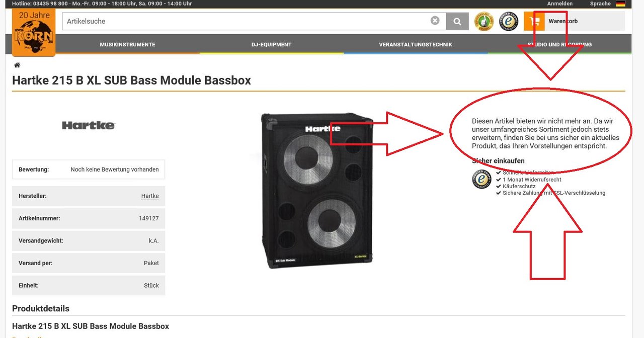Viewport: 644px width, 338px height.
Task: Click the '1 Monat Widerrufsrecht' text
Action: tap(532, 180)
